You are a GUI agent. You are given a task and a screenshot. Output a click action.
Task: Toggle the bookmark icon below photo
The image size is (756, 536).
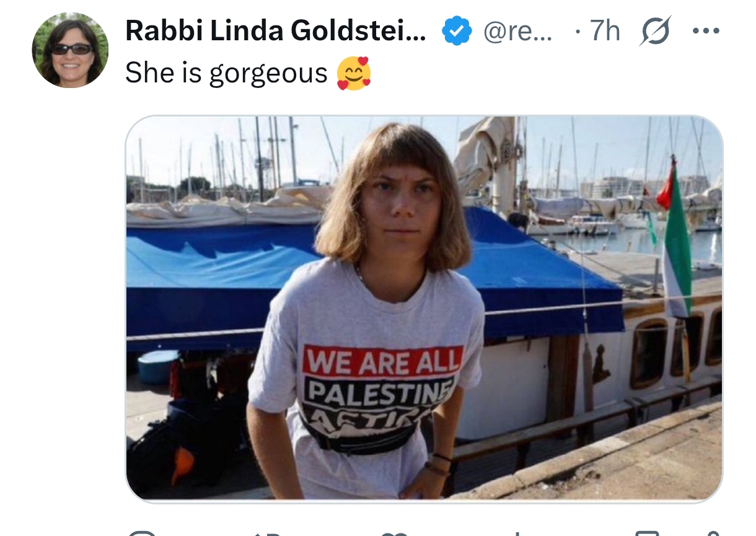[x=646, y=532]
